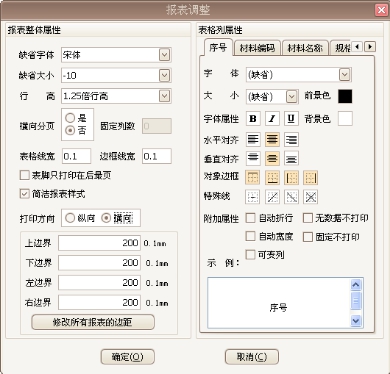Click 下边界 margin input
Screen dimensions: 390x374
(x=99, y=263)
